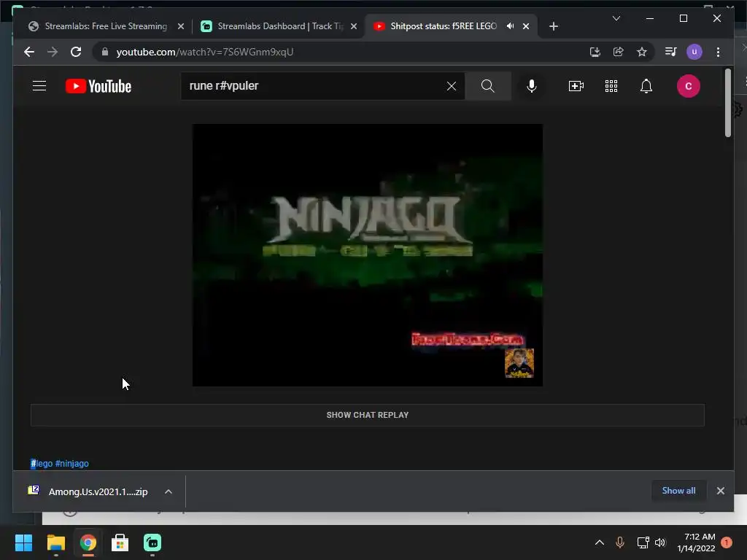Clear the YouTube search text
747x560 pixels.
[x=451, y=86]
